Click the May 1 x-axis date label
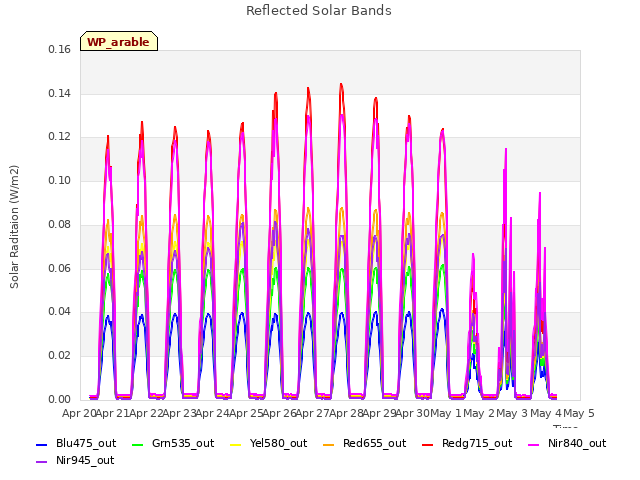This screenshot has height=480, width=640. (x=446, y=413)
